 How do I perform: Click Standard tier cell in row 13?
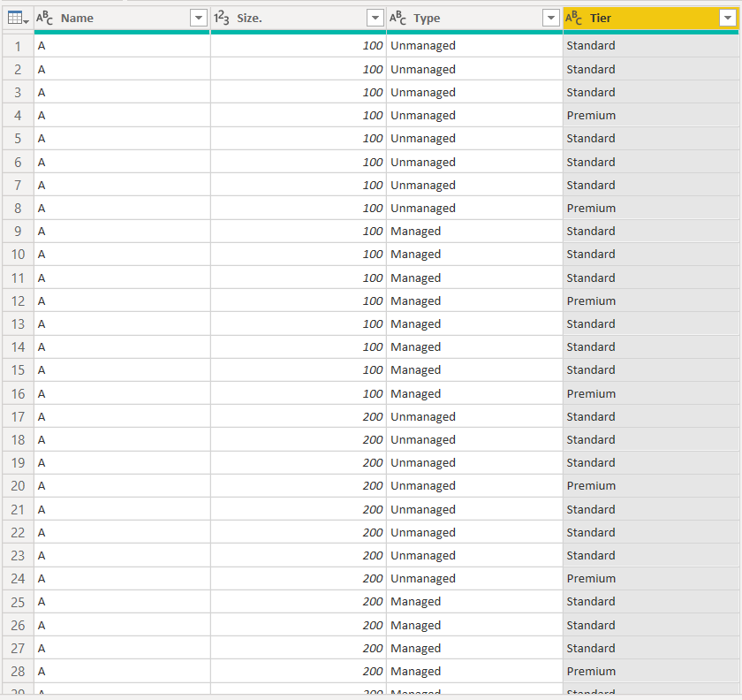coord(651,324)
